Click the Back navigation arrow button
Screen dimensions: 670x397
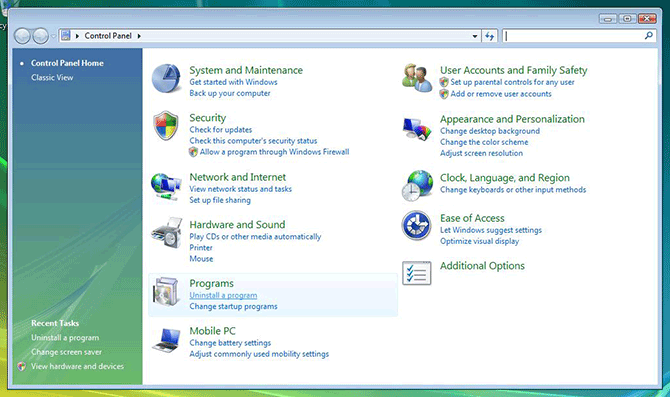[x=22, y=36]
